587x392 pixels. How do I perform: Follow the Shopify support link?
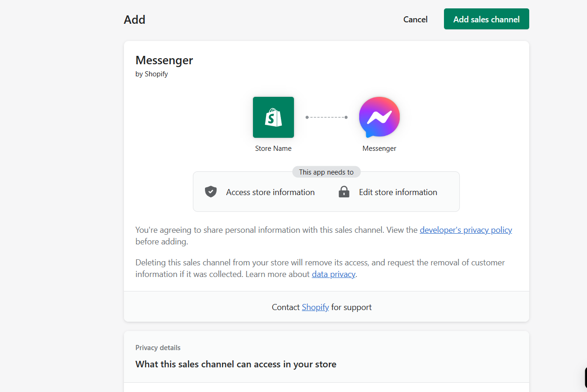tap(315, 307)
